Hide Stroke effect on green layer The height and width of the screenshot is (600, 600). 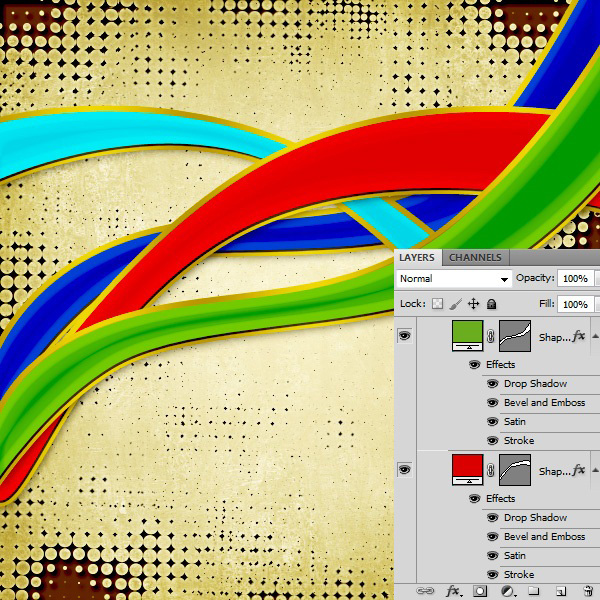pyautogui.click(x=492, y=441)
